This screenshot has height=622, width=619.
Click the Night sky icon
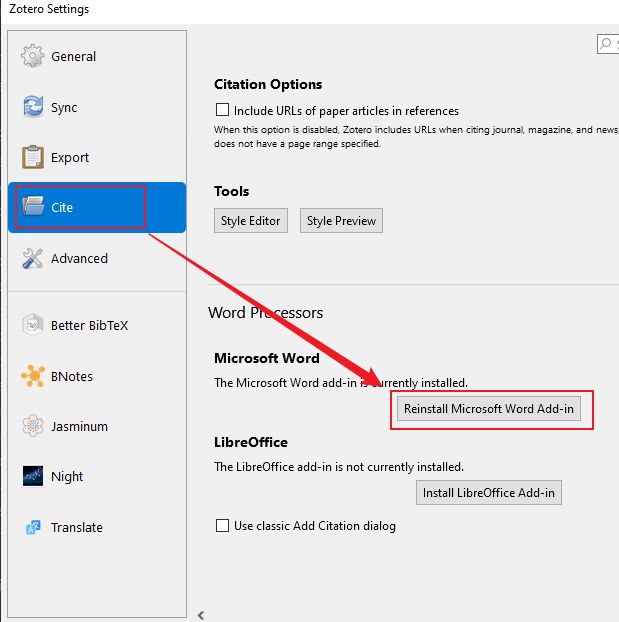33,476
